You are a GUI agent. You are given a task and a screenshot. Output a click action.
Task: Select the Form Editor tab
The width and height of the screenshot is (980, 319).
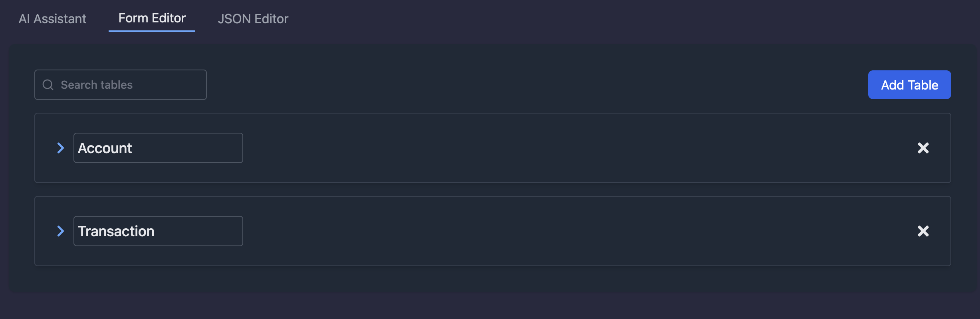(152, 18)
